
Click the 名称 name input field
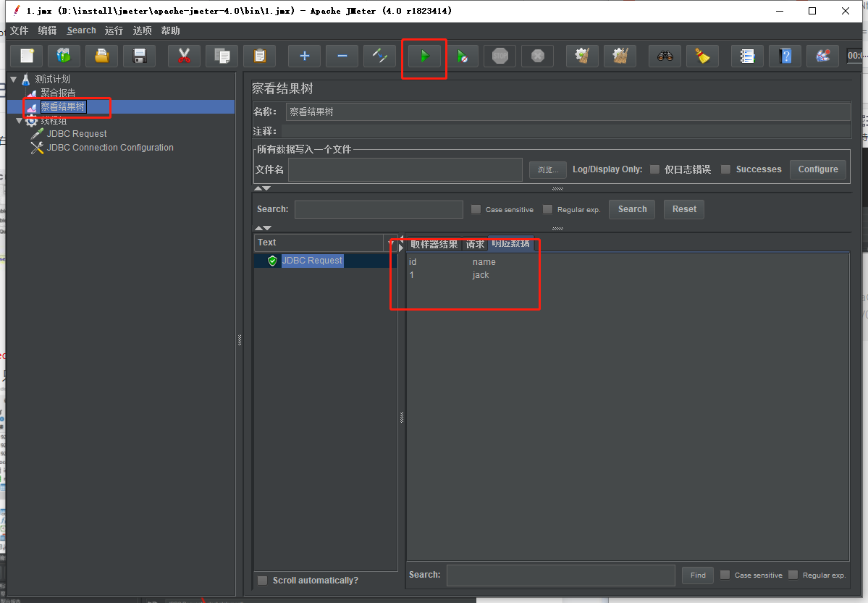568,112
